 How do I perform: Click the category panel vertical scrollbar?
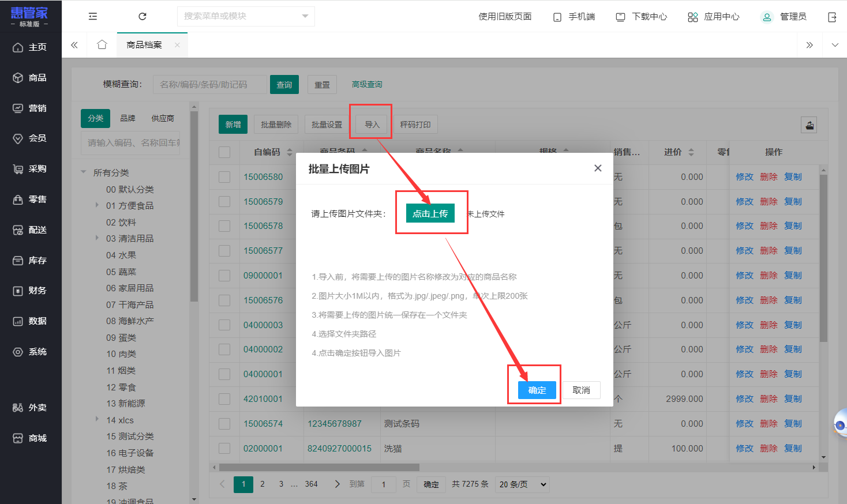(x=194, y=206)
